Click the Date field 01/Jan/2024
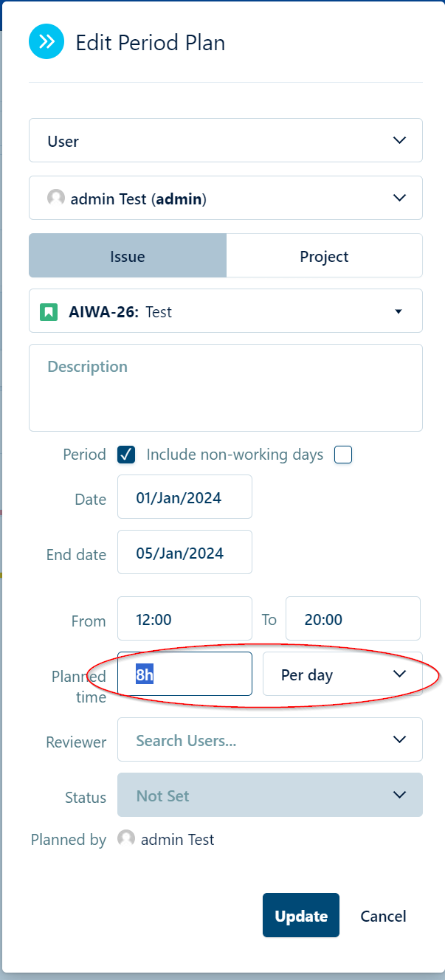445x980 pixels. point(184,497)
